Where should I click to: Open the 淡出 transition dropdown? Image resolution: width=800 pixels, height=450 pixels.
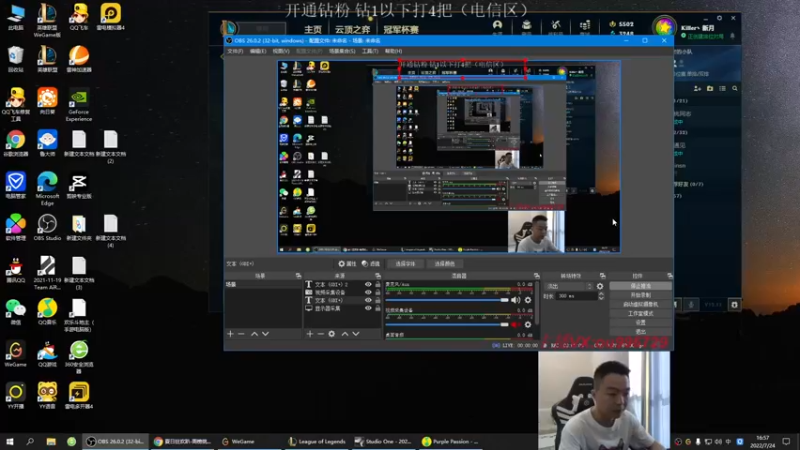[568, 287]
